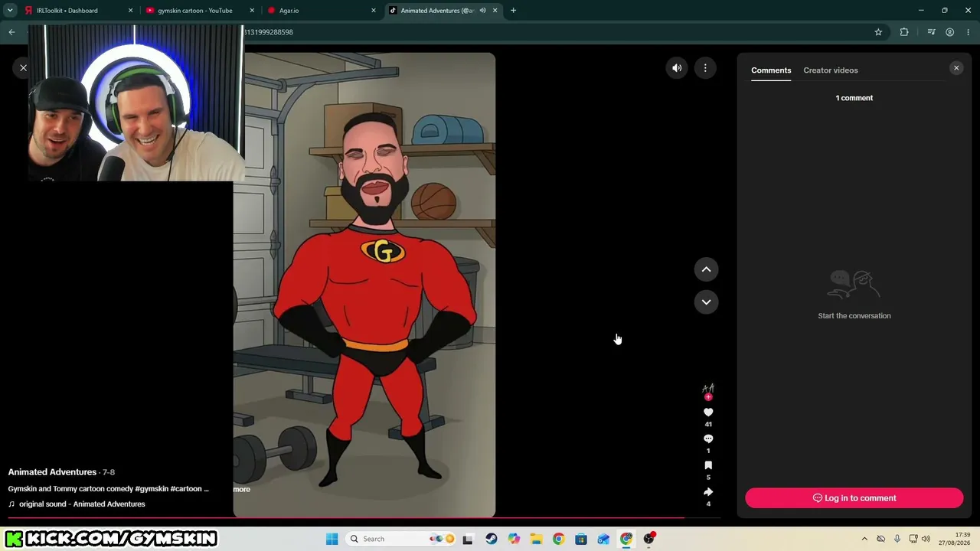Viewport: 980px width, 551px height.
Task: Open the tab search dropdown arrow
Action: pyautogui.click(x=10, y=11)
